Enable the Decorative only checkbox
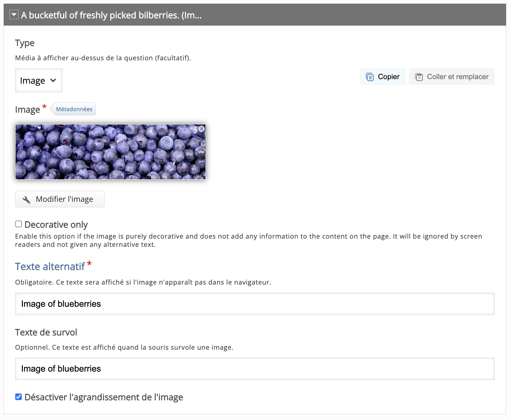 pyautogui.click(x=19, y=224)
